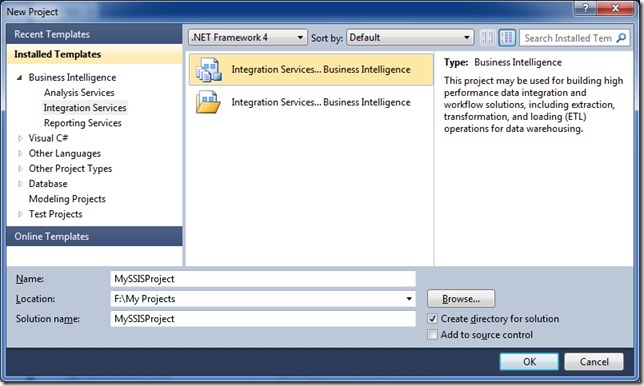Open the Online Templates section
Screen dimensions: 644x386
coord(94,237)
